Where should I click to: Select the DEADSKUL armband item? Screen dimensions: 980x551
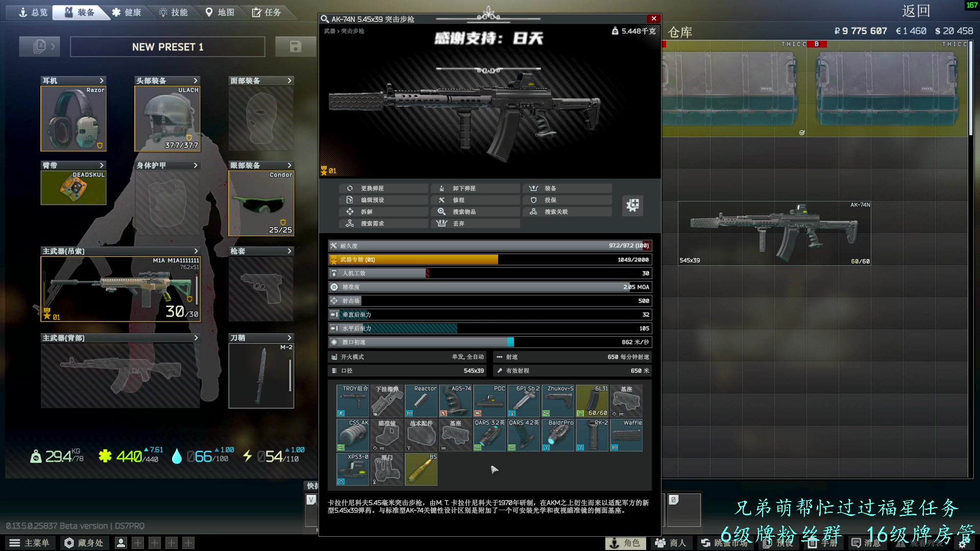point(73,188)
